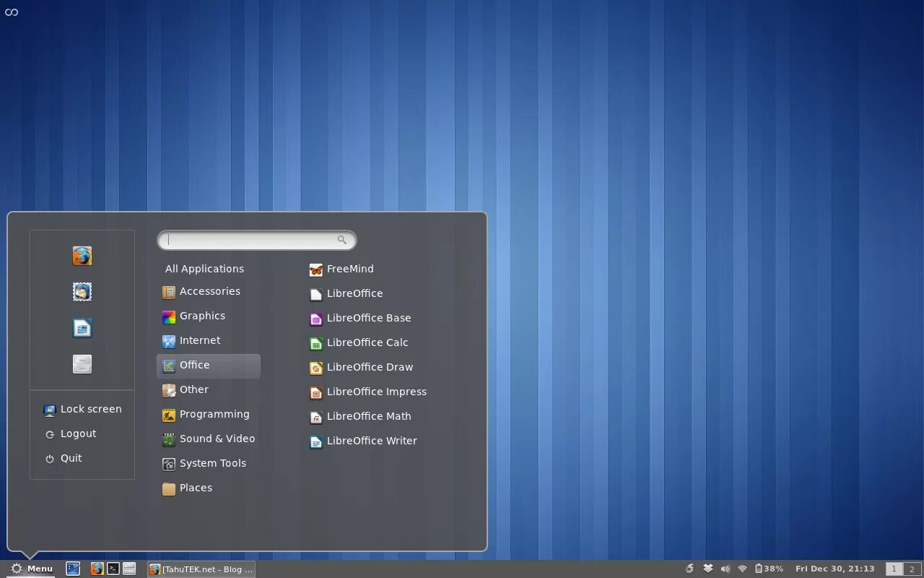Image resolution: width=924 pixels, height=578 pixels.
Task: Open the volume control applet
Action: 725,569
